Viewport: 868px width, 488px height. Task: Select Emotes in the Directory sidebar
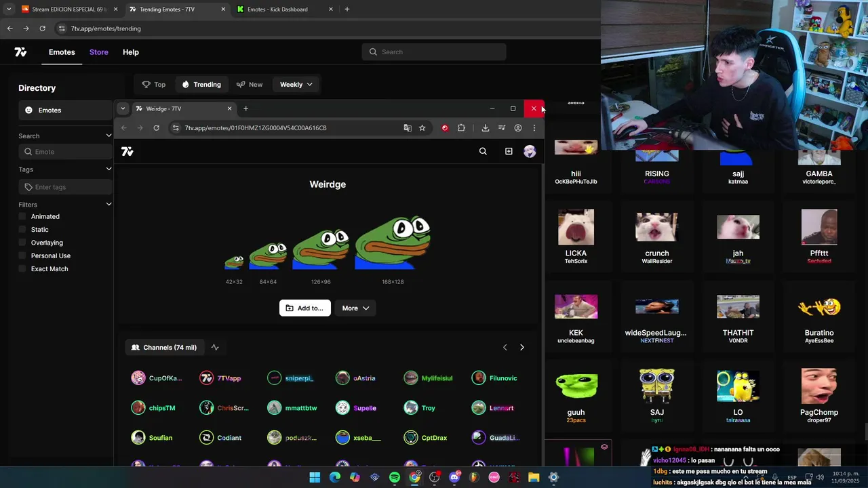(65, 110)
